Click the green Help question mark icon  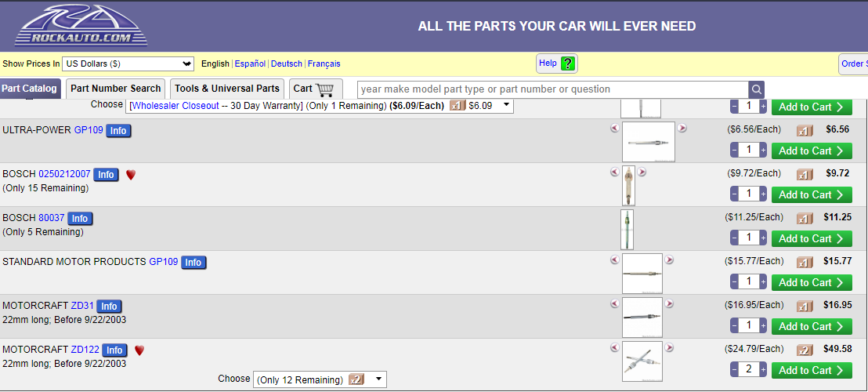[x=568, y=64]
